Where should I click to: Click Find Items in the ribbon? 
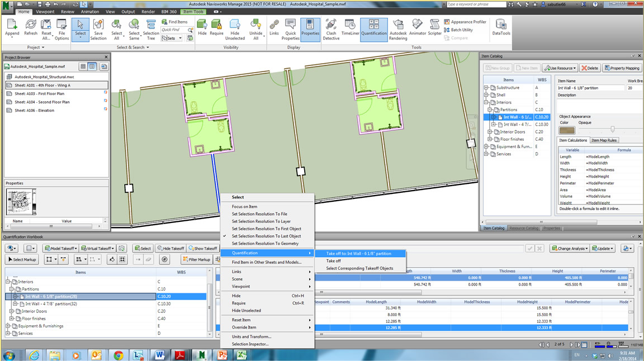tap(174, 22)
